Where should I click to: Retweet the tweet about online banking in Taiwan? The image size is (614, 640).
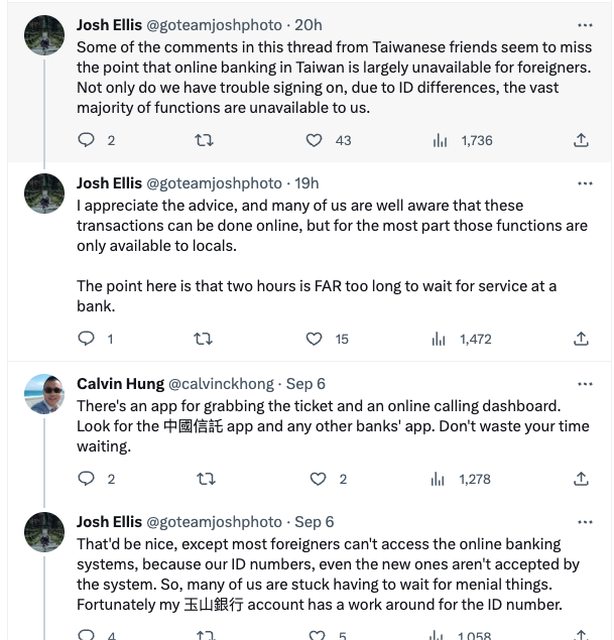click(203, 141)
